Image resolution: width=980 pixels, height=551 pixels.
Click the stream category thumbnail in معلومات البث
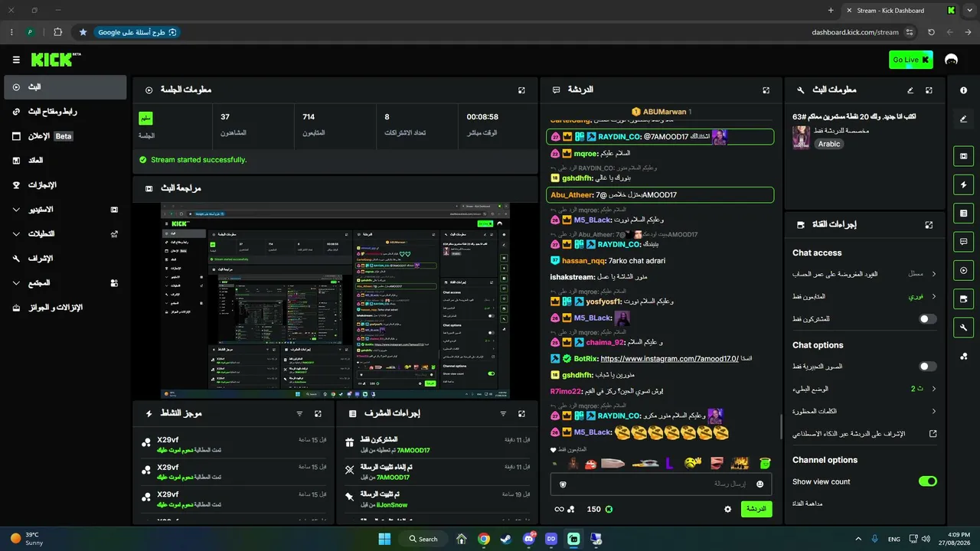(x=801, y=137)
